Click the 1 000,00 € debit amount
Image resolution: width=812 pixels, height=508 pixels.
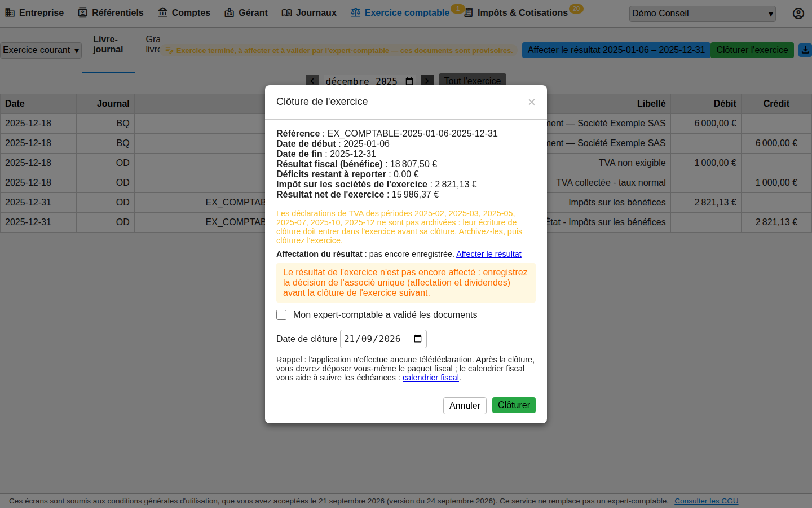point(715,163)
